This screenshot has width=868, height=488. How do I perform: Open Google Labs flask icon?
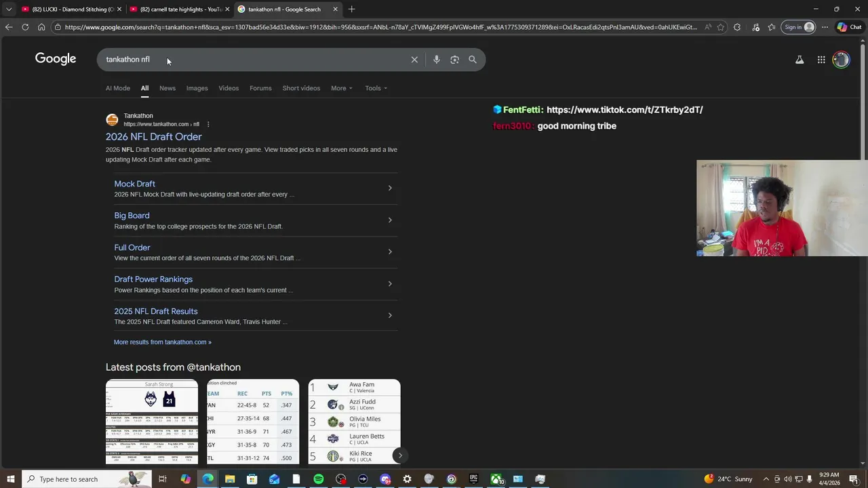[800, 60]
